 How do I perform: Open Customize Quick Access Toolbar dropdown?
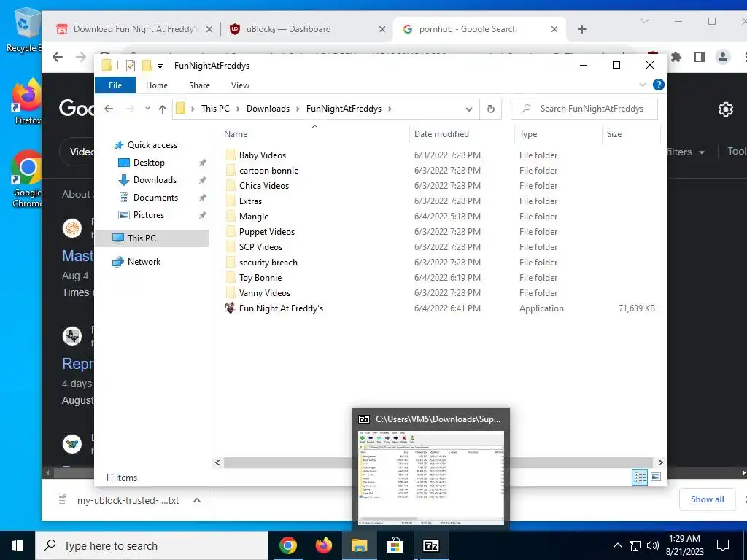pyautogui.click(x=160, y=66)
